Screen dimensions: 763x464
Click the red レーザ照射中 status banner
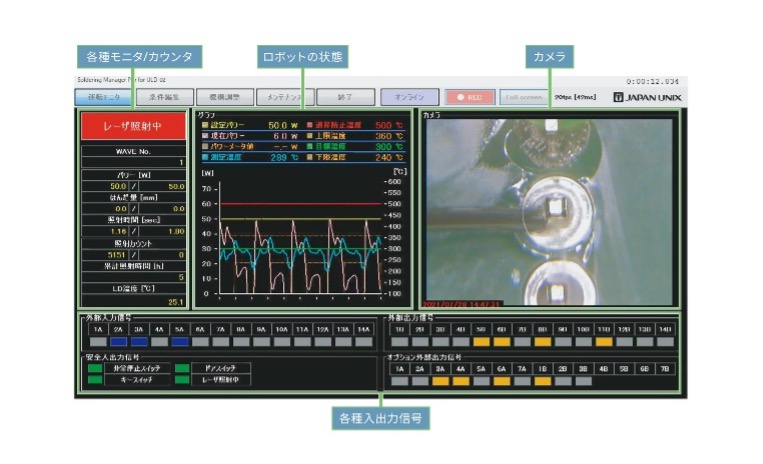pyautogui.click(x=133, y=126)
